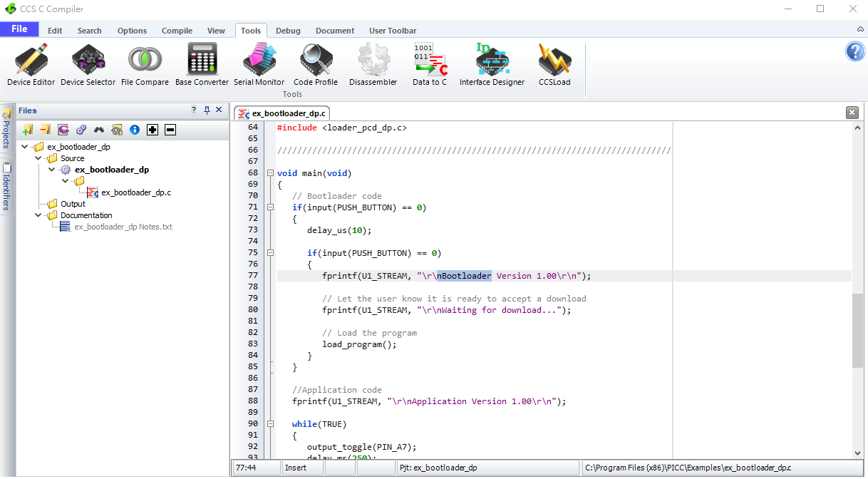Click the blue info icon in Files toolbar

click(x=135, y=130)
